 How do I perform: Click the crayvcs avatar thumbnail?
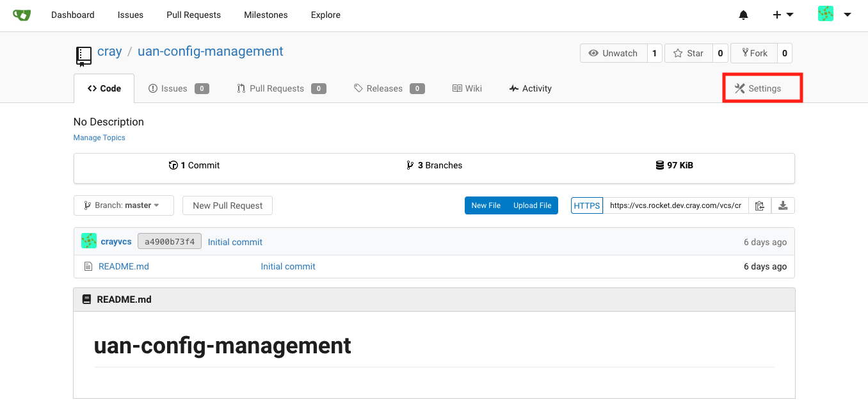89,241
